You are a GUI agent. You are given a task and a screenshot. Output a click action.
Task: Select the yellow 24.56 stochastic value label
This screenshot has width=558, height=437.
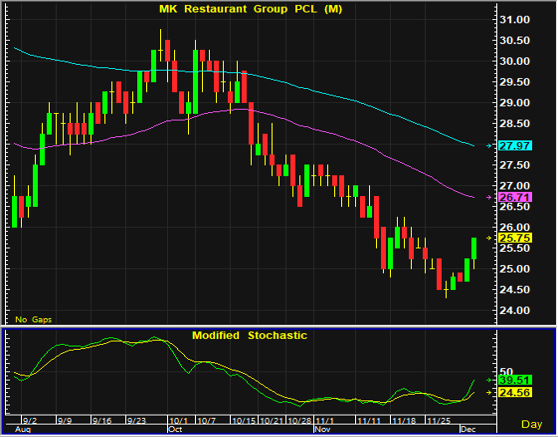[515, 393]
